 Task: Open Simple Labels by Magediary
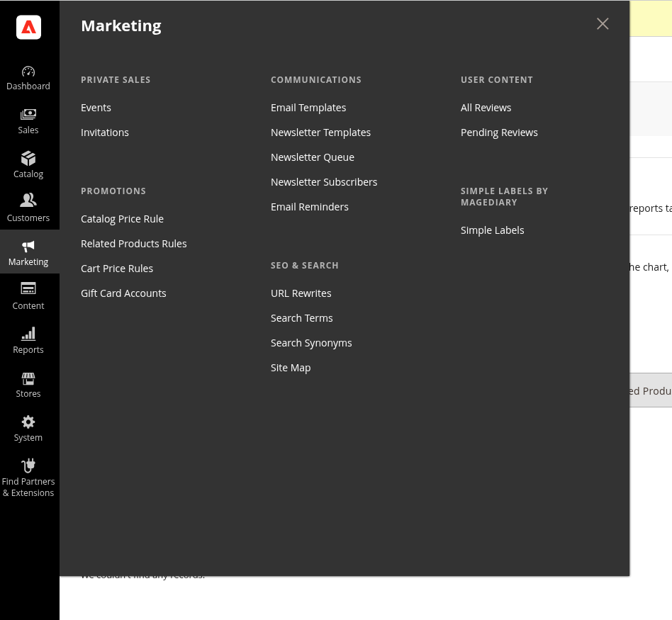click(x=492, y=230)
